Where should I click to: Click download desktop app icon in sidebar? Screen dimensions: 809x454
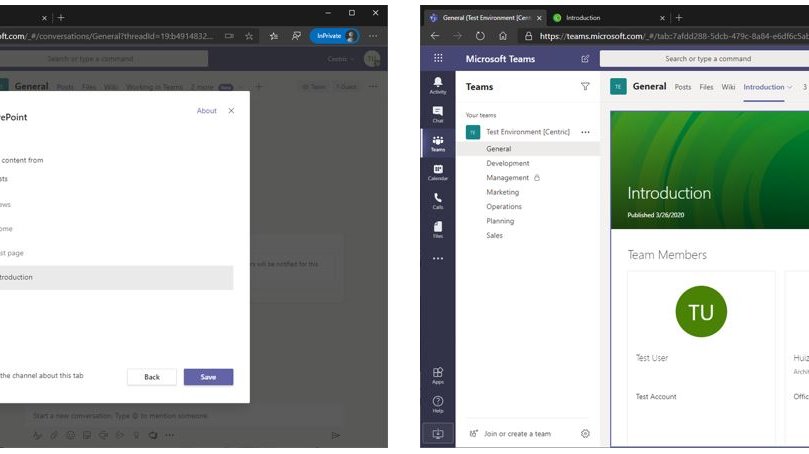pyautogui.click(x=438, y=433)
